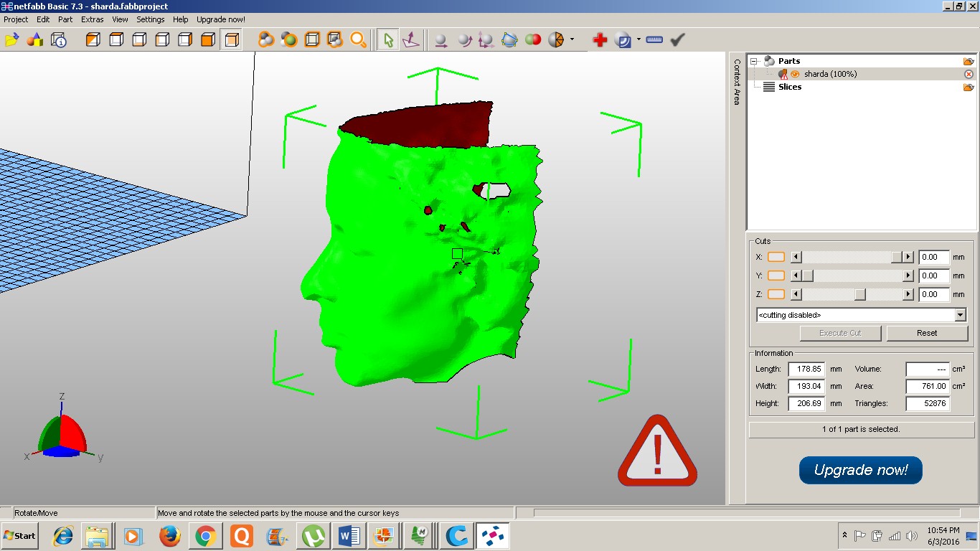The image size is (980, 551).
Task: Click the Z cut slider handle
Action: coord(860,294)
